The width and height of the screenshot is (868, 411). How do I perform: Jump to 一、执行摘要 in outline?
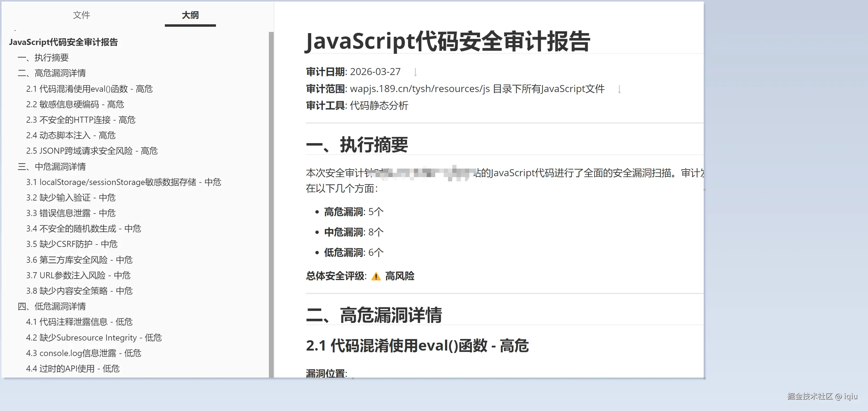click(x=43, y=57)
